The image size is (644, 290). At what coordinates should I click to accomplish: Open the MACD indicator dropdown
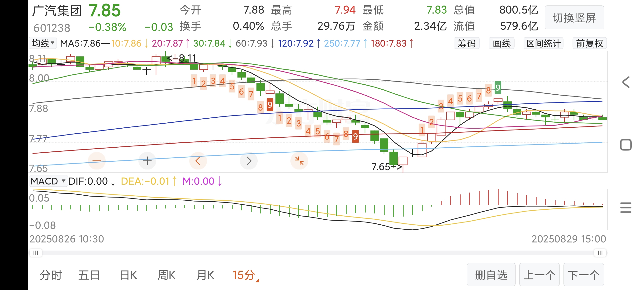(x=48, y=181)
